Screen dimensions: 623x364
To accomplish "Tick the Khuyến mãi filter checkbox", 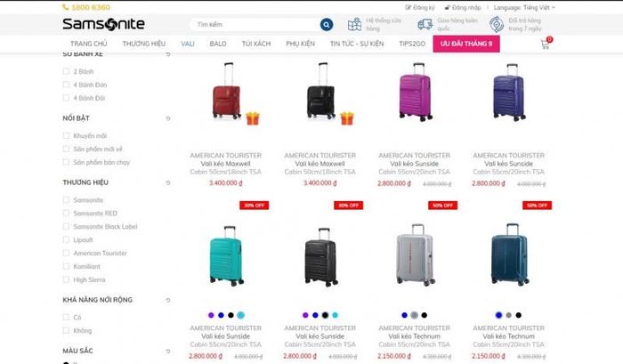I will [x=66, y=136].
